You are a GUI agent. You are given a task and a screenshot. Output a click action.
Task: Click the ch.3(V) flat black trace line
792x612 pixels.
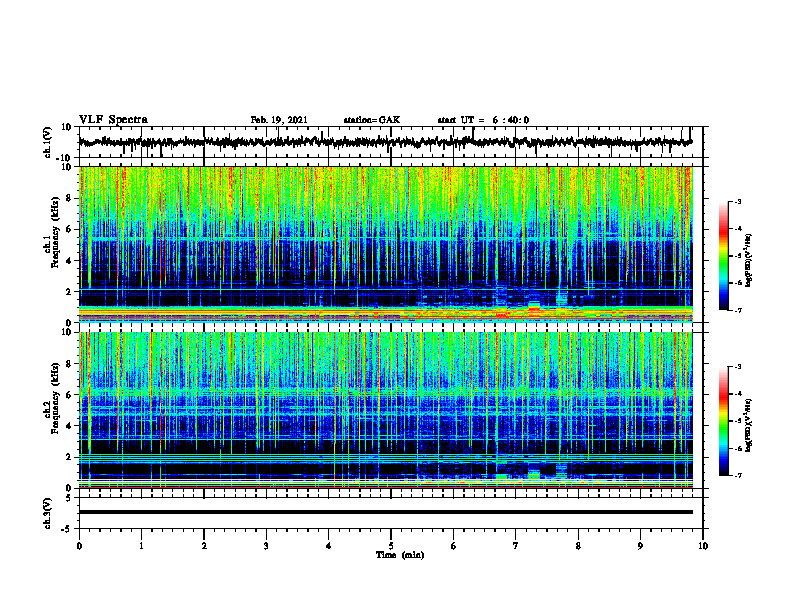pos(386,512)
